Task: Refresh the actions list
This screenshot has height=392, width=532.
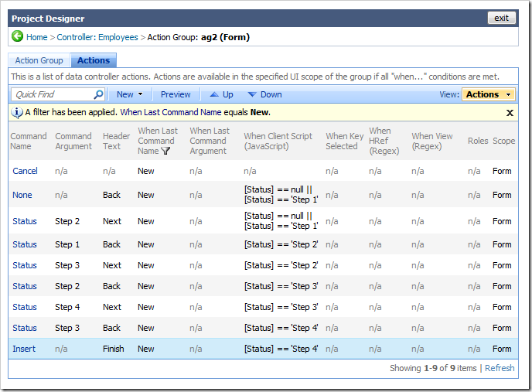Action: pyautogui.click(x=499, y=368)
